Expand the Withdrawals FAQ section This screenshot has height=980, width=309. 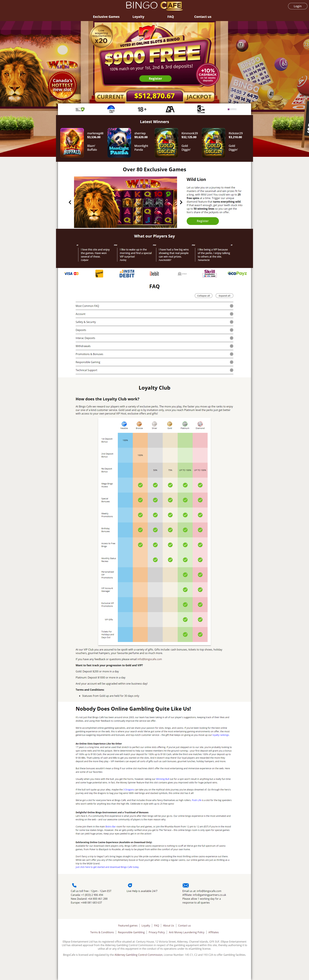231,346
